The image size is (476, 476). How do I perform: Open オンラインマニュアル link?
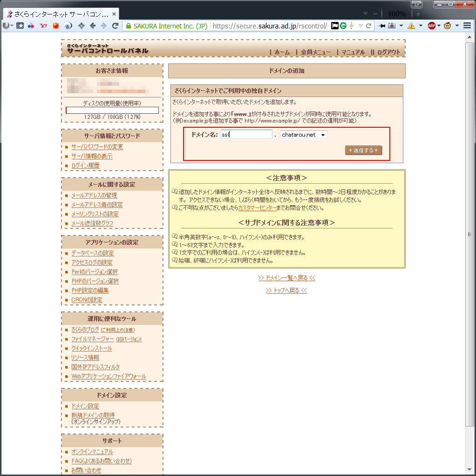[x=92, y=452]
